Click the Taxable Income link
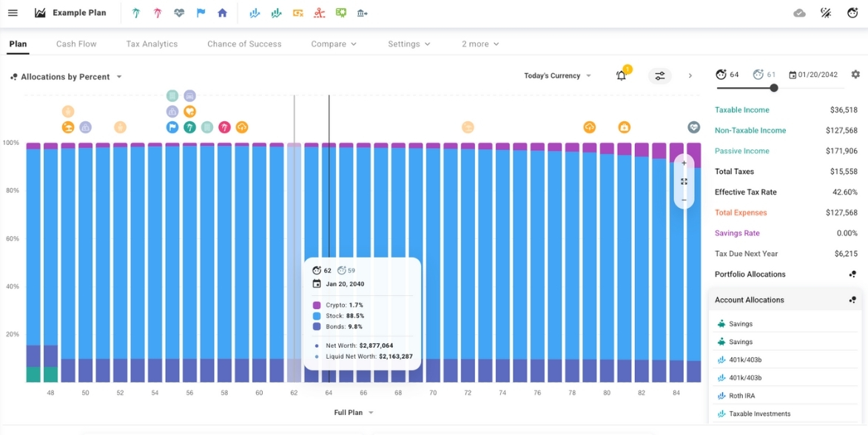Viewport: 868px width, 435px height. [x=741, y=110]
